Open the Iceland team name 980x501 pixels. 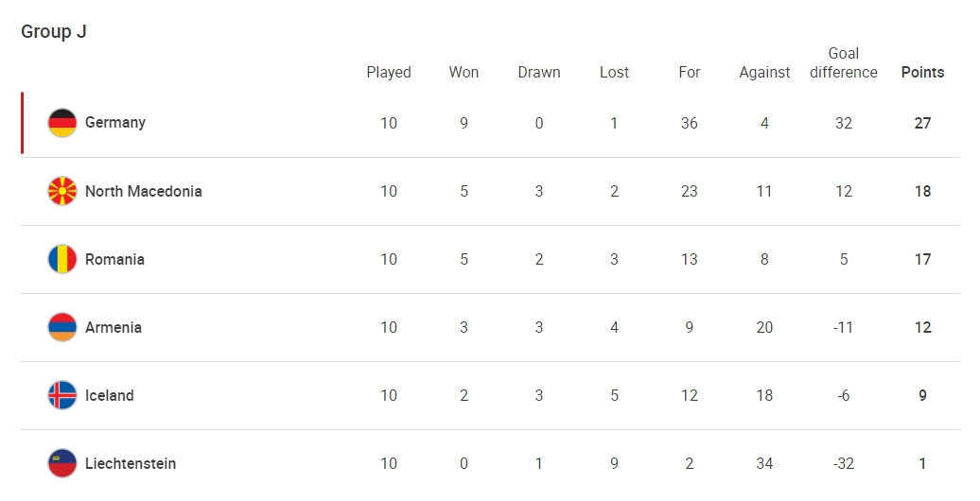click(110, 395)
